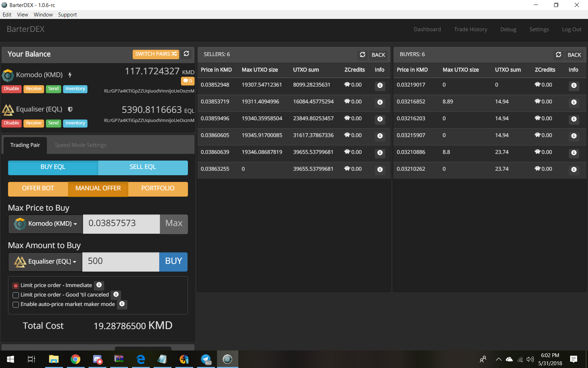Click BACK in the SELLERS panel
This screenshot has width=588, height=368.
[x=378, y=55]
